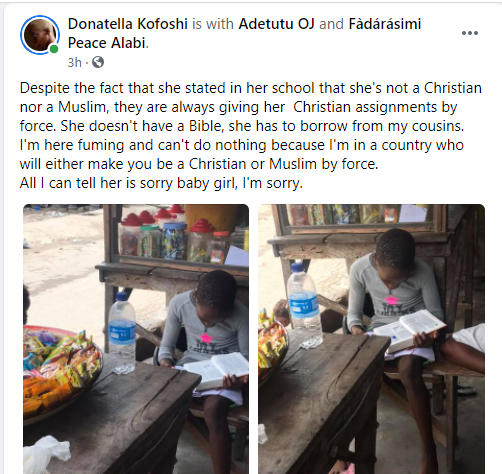This screenshot has width=502, height=474.
Task: Click the red-lidded candy jars in left photo
Action: point(171,235)
